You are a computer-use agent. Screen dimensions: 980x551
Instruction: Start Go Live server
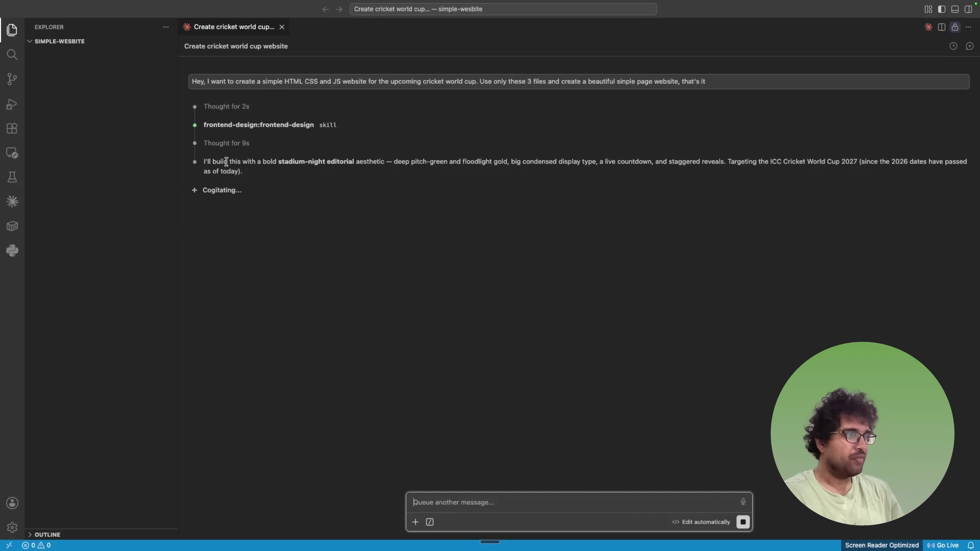[x=943, y=545]
